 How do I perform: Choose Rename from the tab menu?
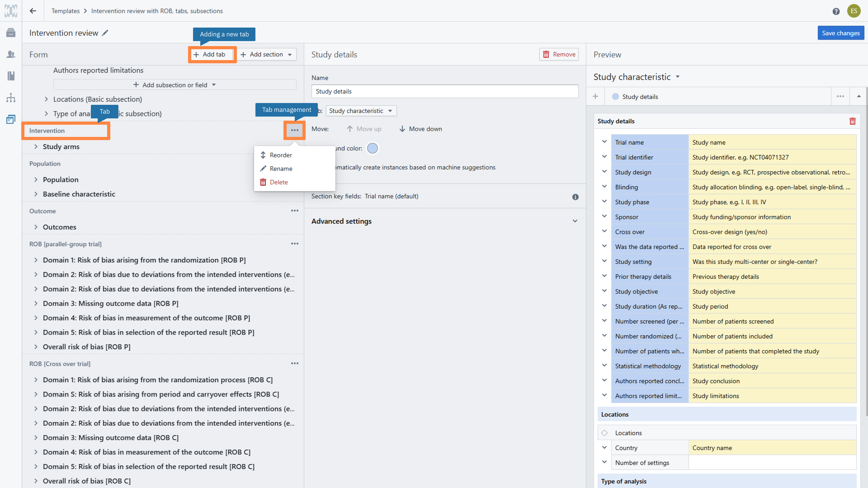(x=281, y=168)
